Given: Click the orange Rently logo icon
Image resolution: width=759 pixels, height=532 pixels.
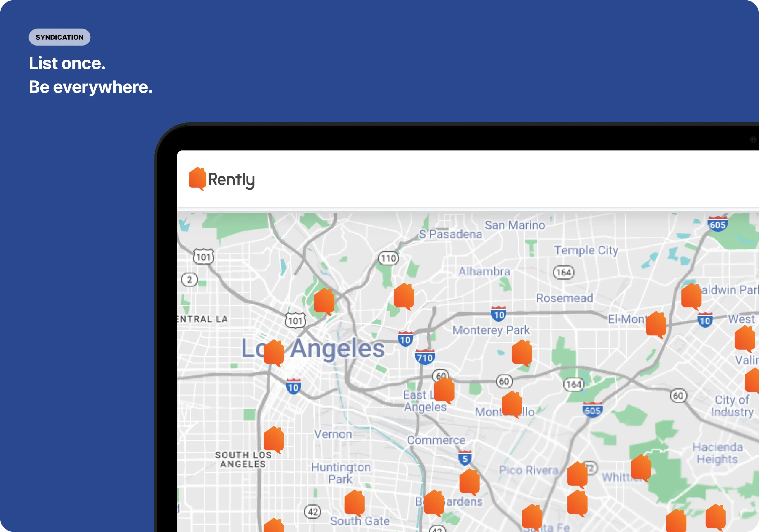Looking at the screenshot, I should [x=198, y=179].
